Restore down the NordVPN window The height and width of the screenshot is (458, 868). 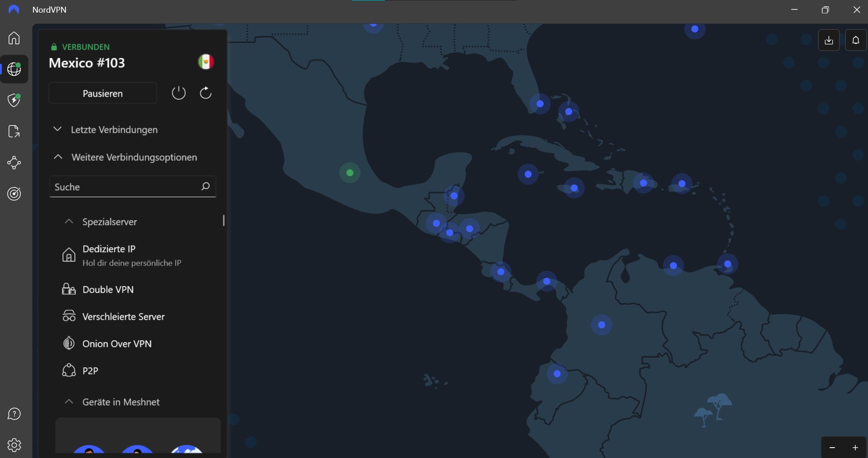coord(825,9)
